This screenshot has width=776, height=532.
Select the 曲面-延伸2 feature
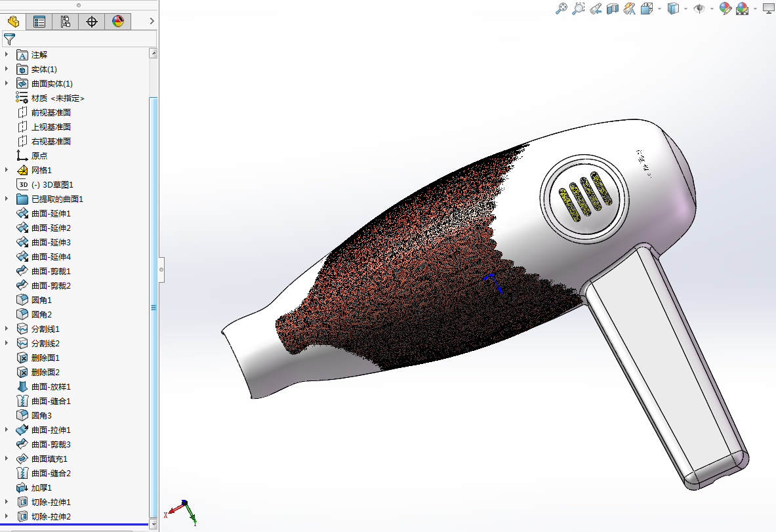pos(51,228)
